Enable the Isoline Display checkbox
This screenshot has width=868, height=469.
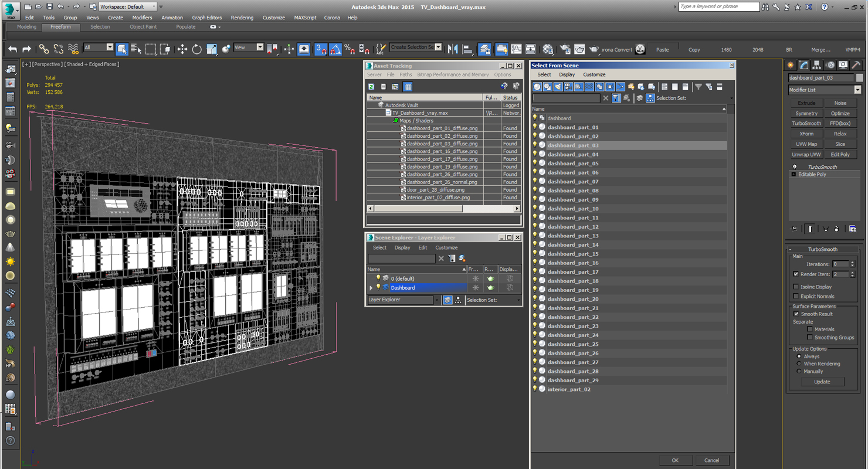[x=796, y=287]
